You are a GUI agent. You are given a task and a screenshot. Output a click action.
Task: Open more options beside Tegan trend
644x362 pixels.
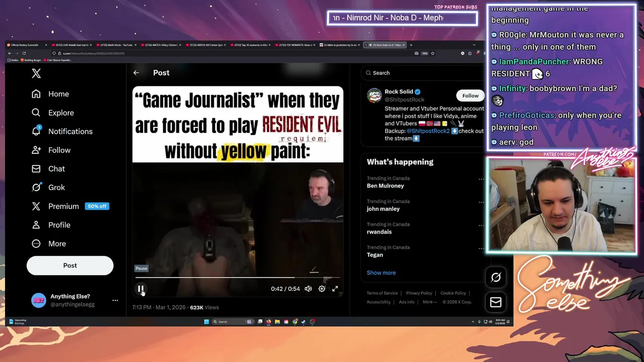[481, 248]
